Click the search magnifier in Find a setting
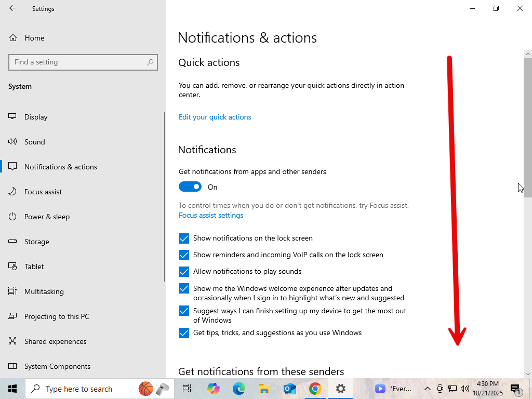This screenshot has height=399, width=532. [150, 62]
